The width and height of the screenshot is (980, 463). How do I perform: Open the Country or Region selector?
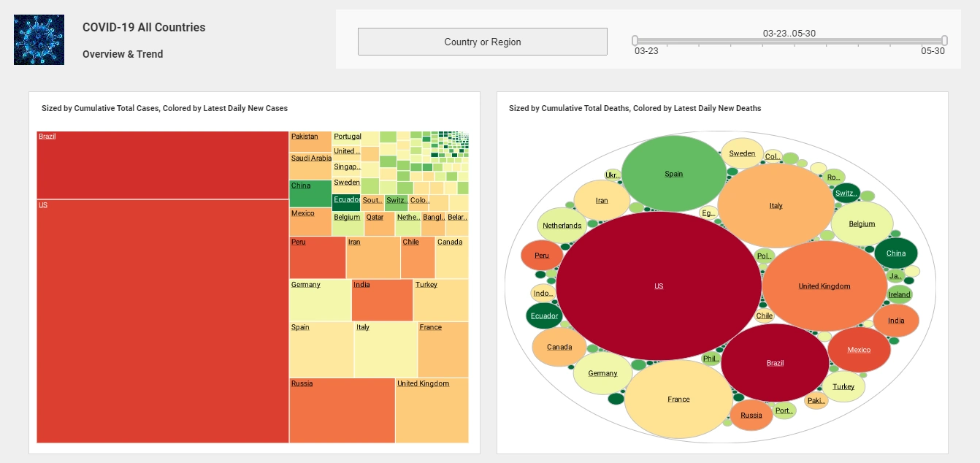point(482,42)
